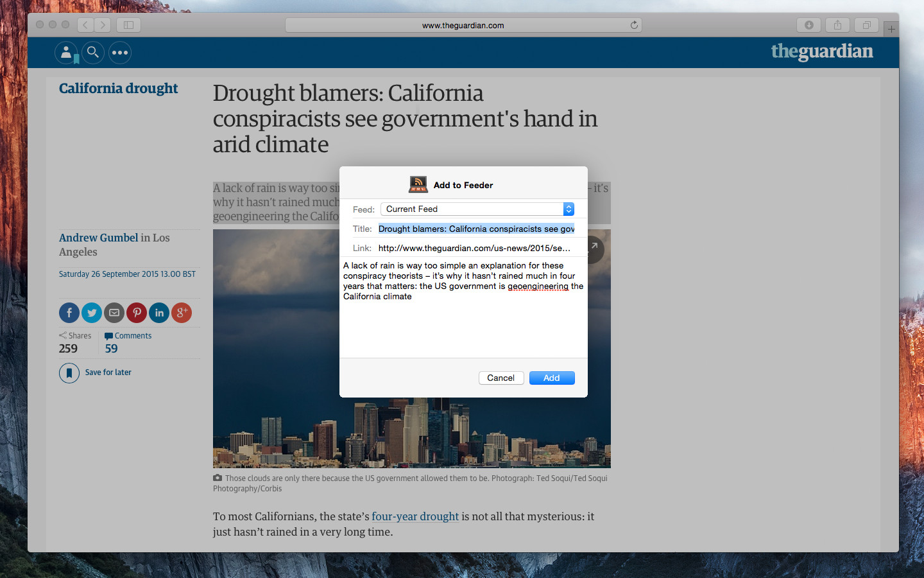Click the Comments speech bubble icon
This screenshot has width=924, height=578.
point(108,336)
